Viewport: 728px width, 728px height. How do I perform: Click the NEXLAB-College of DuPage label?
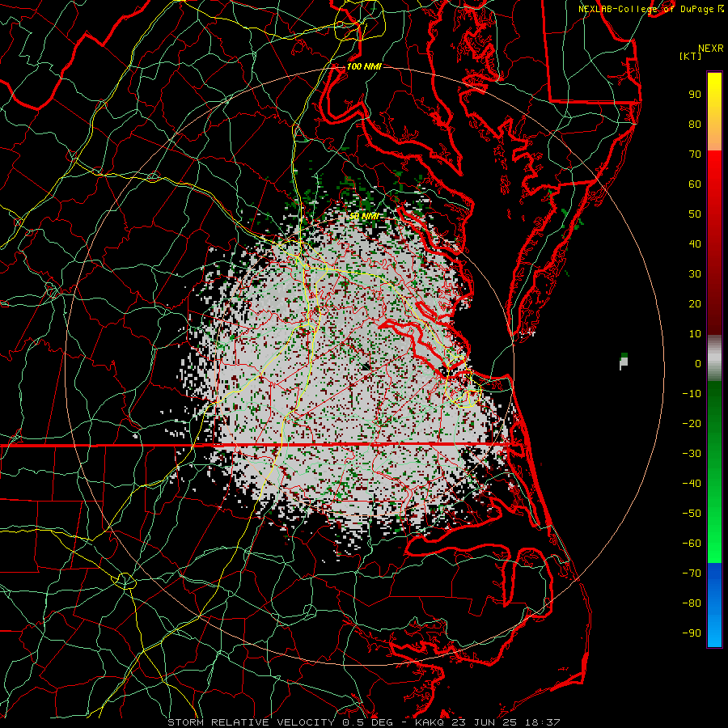pyautogui.click(x=647, y=9)
